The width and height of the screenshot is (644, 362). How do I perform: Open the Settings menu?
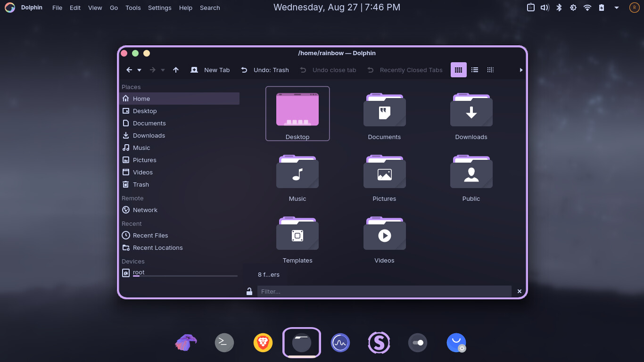(x=159, y=8)
